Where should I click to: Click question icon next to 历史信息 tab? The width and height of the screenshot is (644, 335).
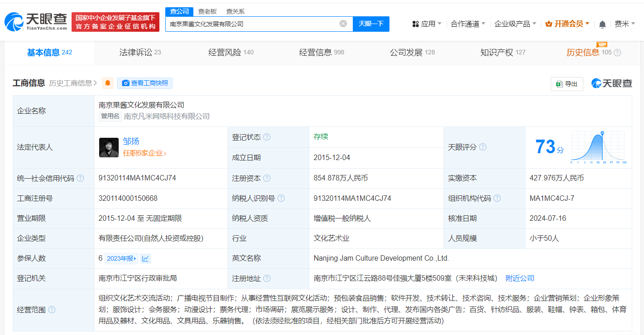point(617,53)
